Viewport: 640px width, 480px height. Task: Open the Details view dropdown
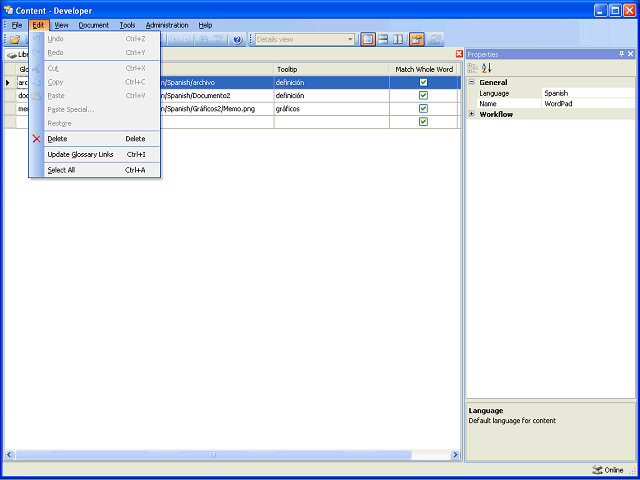click(350, 40)
